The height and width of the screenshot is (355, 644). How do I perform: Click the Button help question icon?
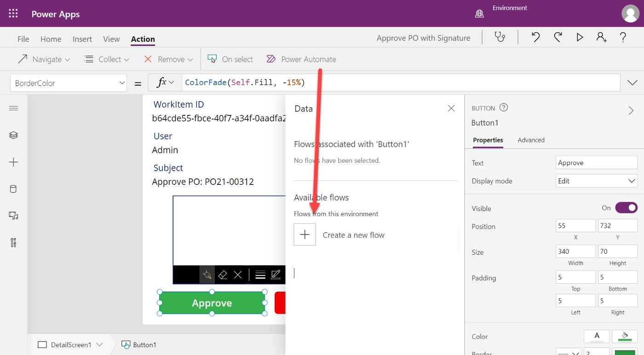pos(504,108)
